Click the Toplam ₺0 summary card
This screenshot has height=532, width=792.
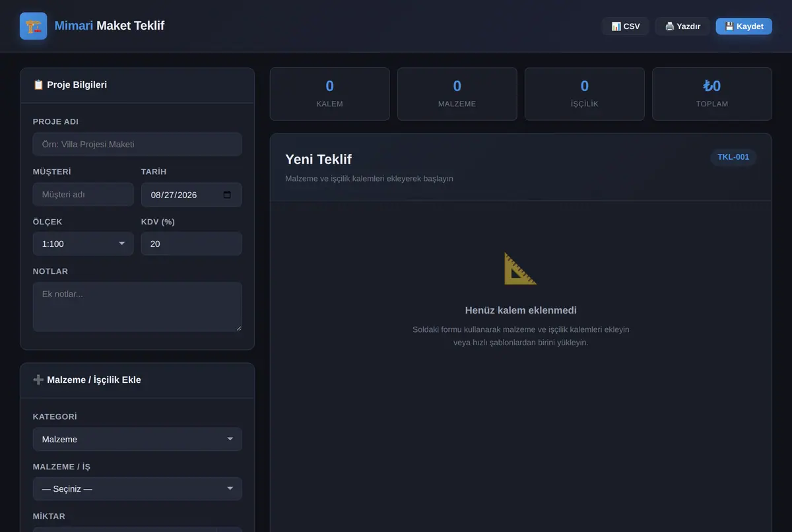coord(712,94)
